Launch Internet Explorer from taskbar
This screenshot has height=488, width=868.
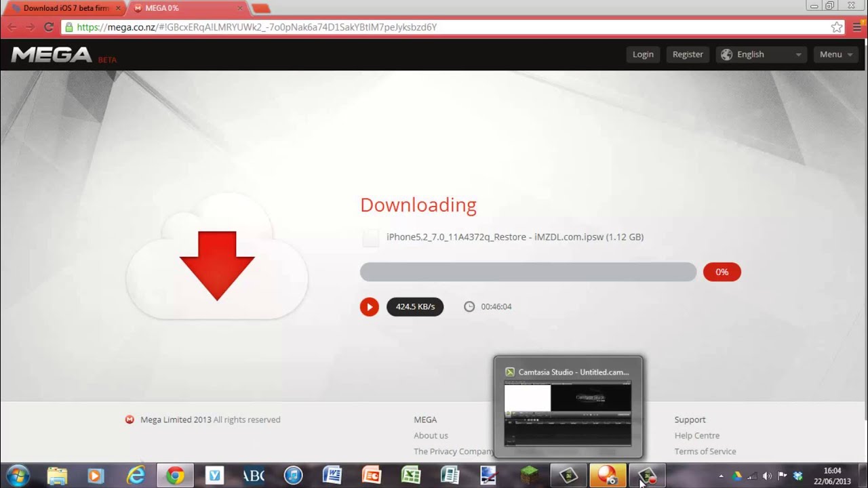(x=136, y=476)
